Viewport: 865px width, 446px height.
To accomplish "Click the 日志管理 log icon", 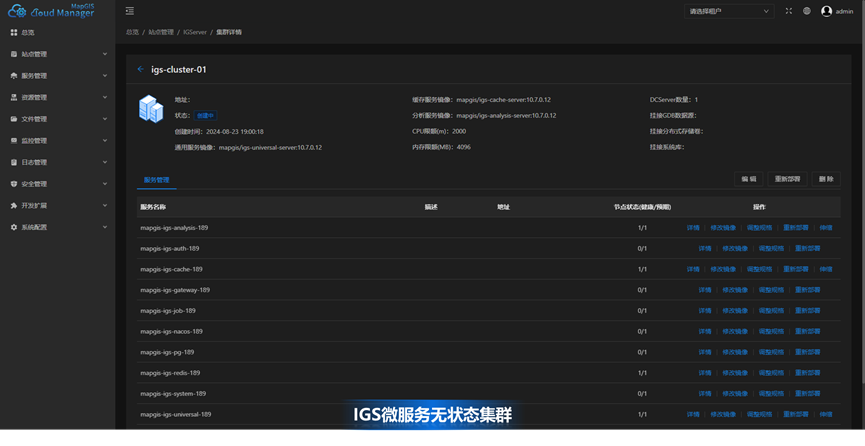I will pos(14,162).
